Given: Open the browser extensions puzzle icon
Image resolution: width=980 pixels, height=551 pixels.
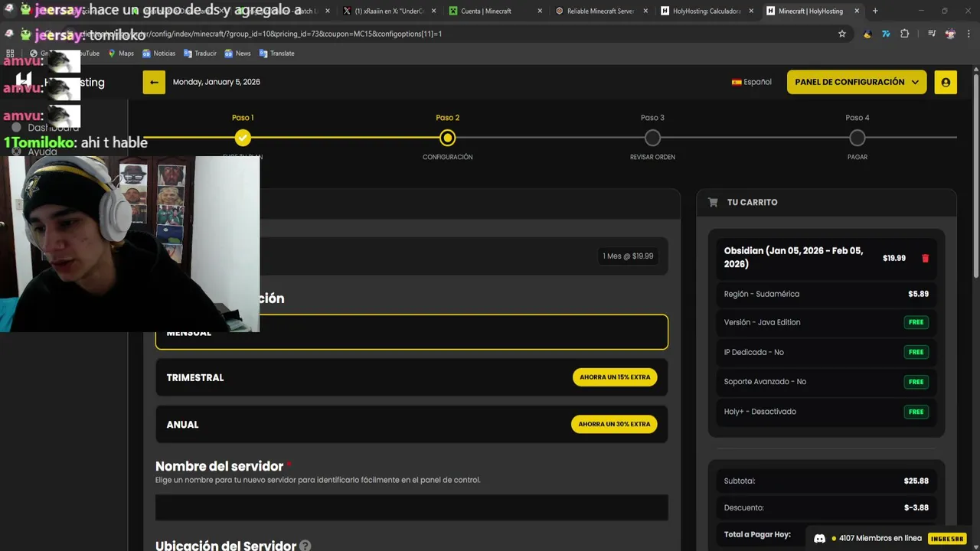Looking at the screenshot, I should tap(905, 34).
